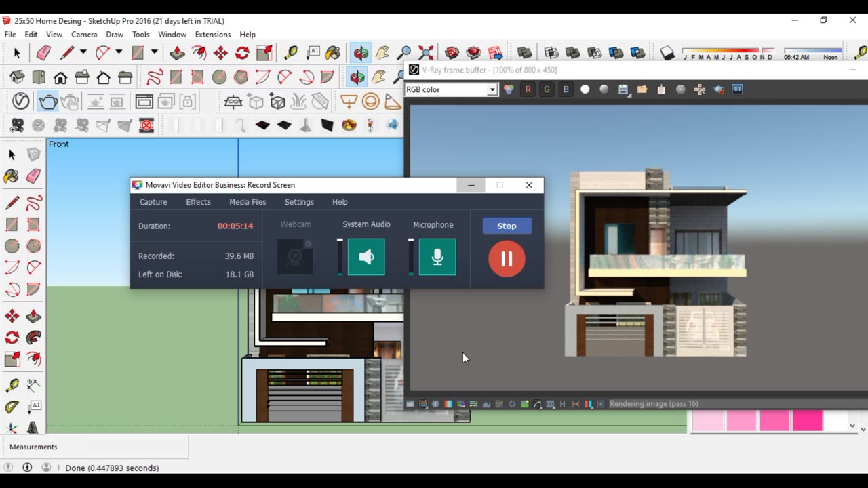Open Movavi Effects menu
The height and width of the screenshot is (488, 868).
[198, 202]
